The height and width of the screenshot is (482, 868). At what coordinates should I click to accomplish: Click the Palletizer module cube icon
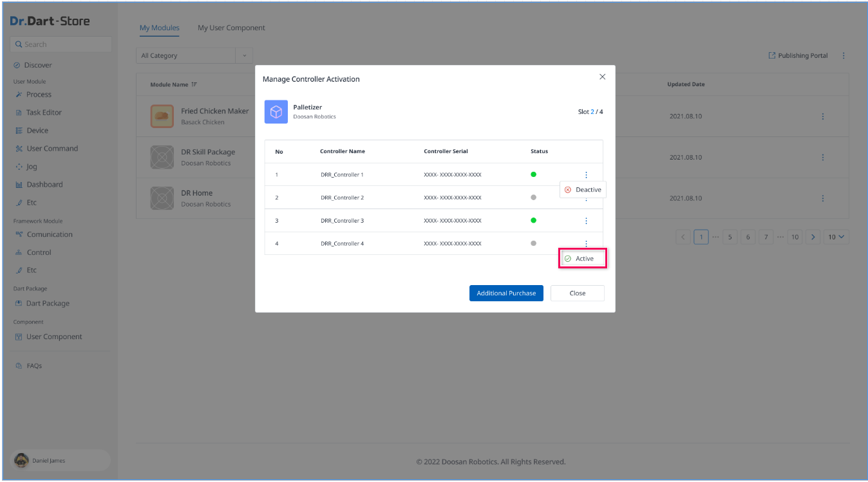276,112
